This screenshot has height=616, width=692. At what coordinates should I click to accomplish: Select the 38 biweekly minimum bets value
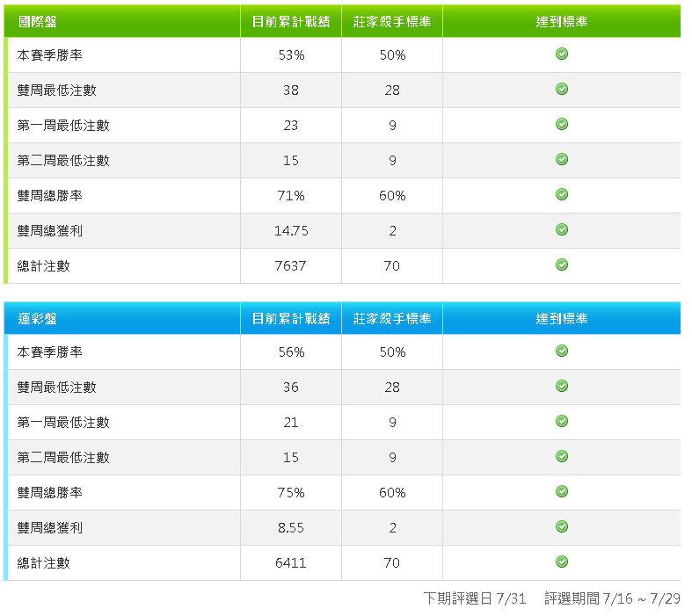(291, 91)
